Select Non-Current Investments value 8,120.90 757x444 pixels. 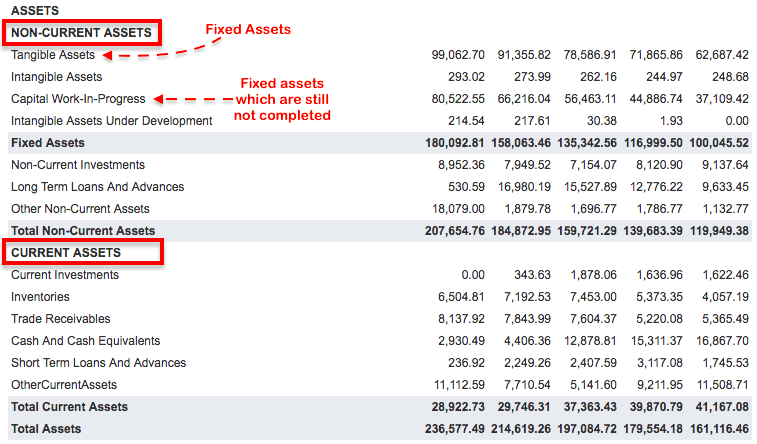tap(659, 165)
